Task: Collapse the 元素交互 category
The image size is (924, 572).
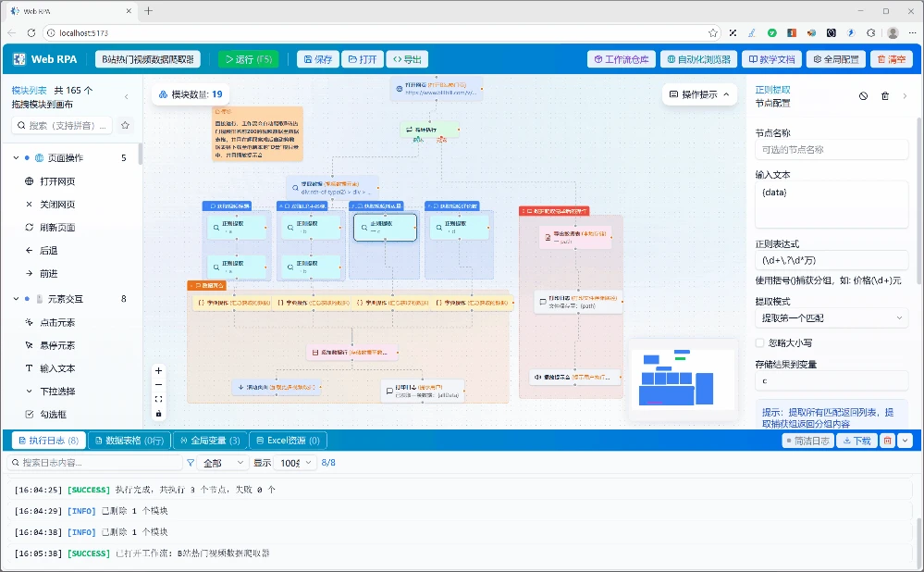Action: pyautogui.click(x=16, y=299)
